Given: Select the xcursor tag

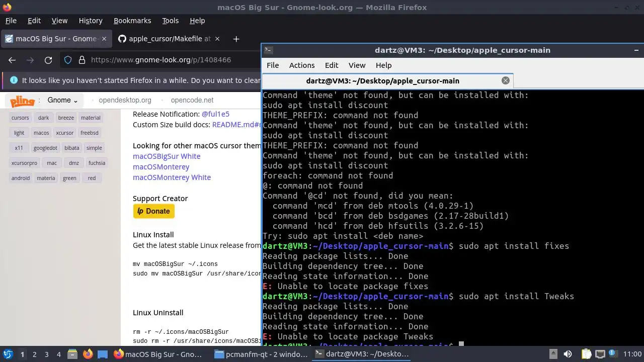Looking at the screenshot, I should (65, 133).
